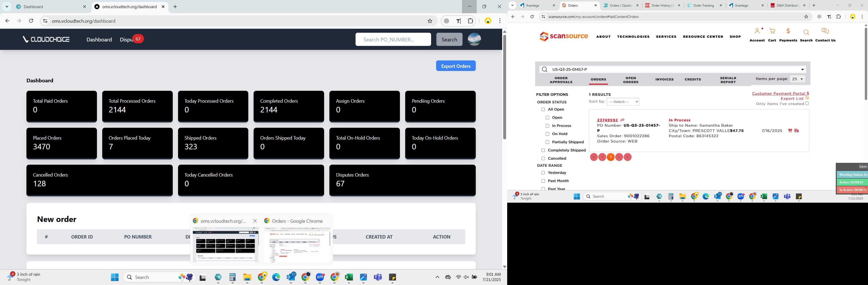Open the Disputes link in CloudChoice navbar
This screenshot has width=868, height=285.
coord(126,39)
